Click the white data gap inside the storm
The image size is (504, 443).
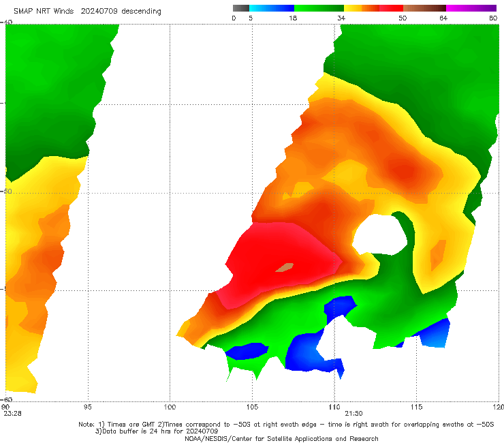click(x=379, y=234)
